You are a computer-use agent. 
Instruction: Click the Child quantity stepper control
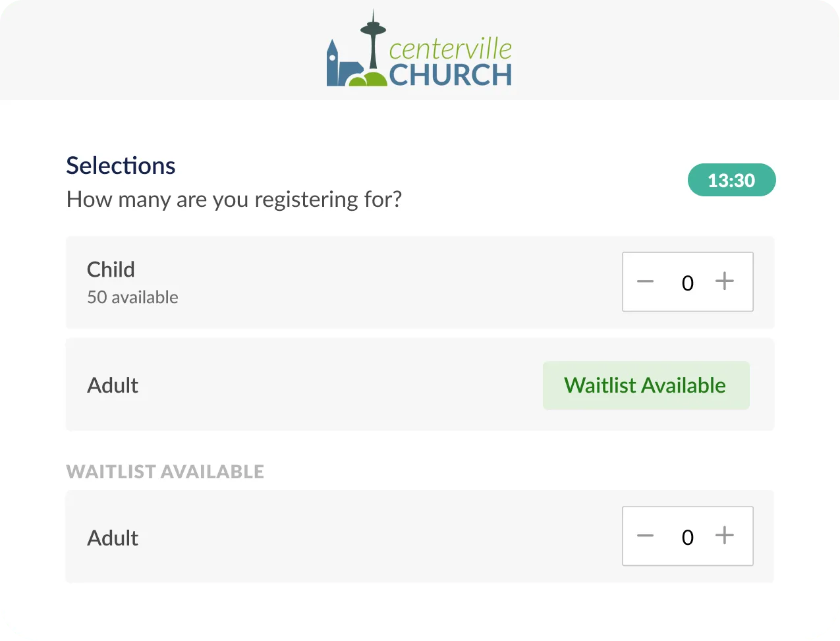tap(687, 282)
